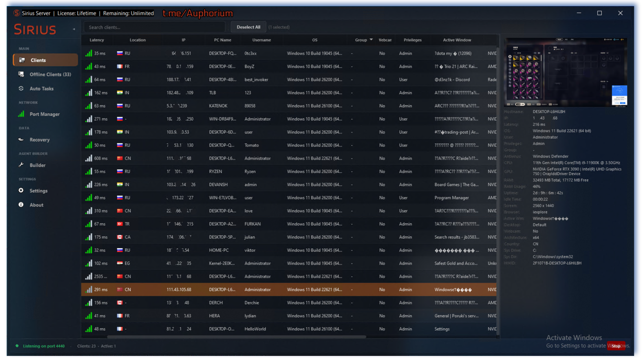Viewport: 644px width, 358px height.
Task: Select the RYZEN client row
Action: (x=289, y=171)
